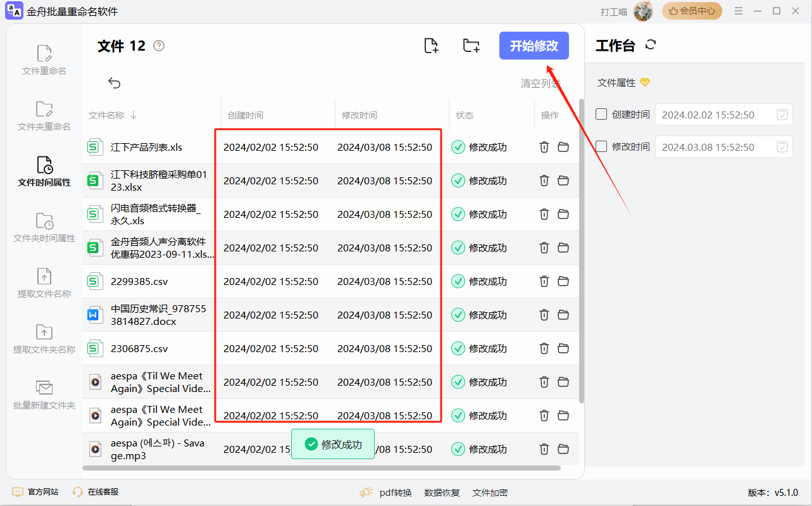Delete 江下产品列表.xls with trash icon
The height and width of the screenshot is (506, 812).
tap(544, 147)
